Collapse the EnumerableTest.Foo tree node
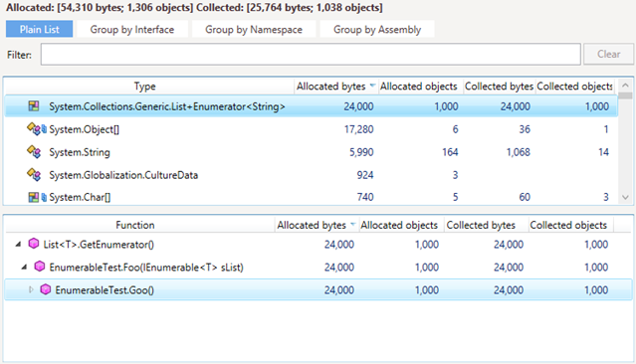Screen dimensions: 636x364 24,268
